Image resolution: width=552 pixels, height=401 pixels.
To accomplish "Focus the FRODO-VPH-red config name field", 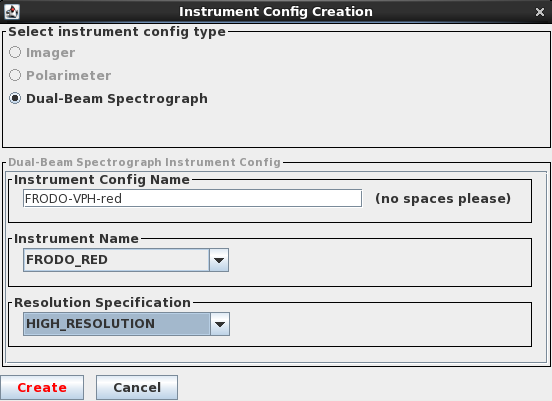I will pyautogui.click(x=192, y=199).
